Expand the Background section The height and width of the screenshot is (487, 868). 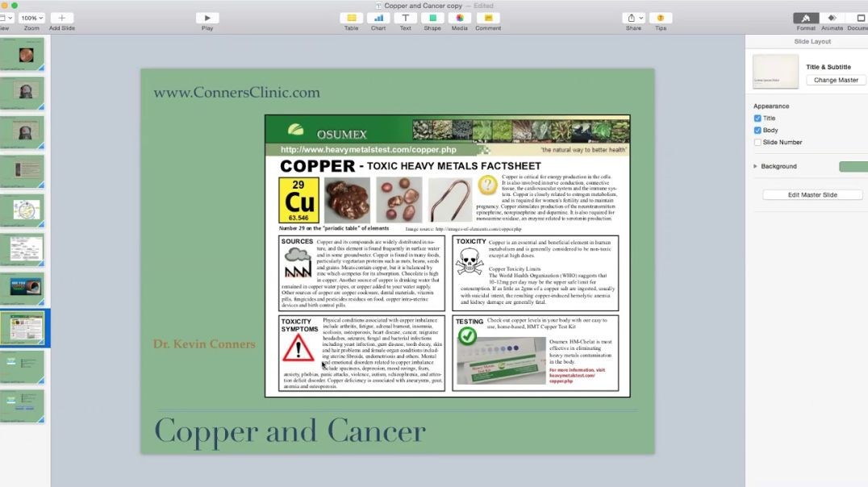[755, 167]
